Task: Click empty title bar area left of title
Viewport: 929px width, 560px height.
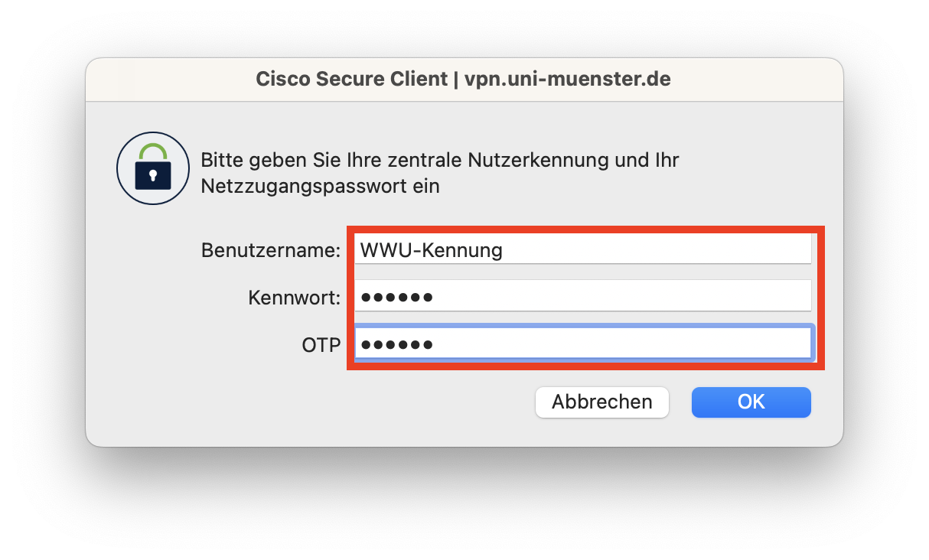Action: point(168,79)
